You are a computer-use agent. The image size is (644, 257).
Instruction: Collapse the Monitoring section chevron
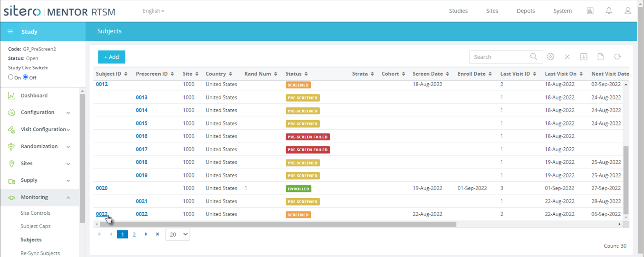click(x=68, y=197)
